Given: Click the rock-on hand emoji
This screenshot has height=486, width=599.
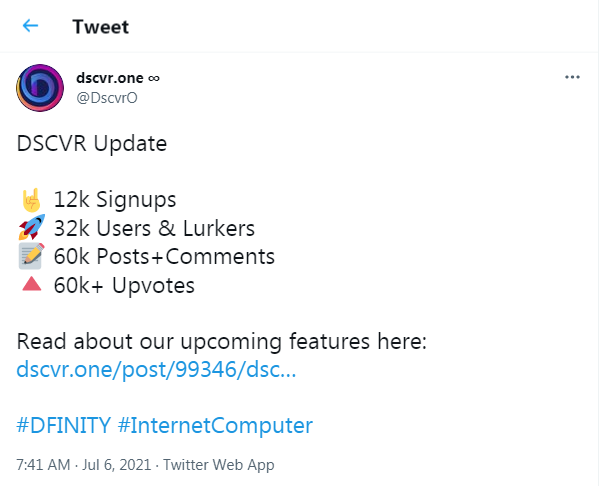Looking at the screenshot, I should pos(31,200).
